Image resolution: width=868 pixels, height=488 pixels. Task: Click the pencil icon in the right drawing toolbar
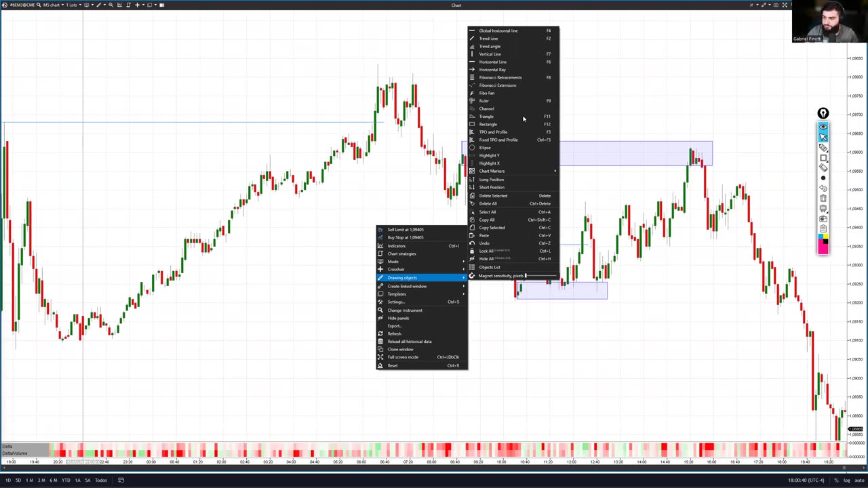coord(823,147)
